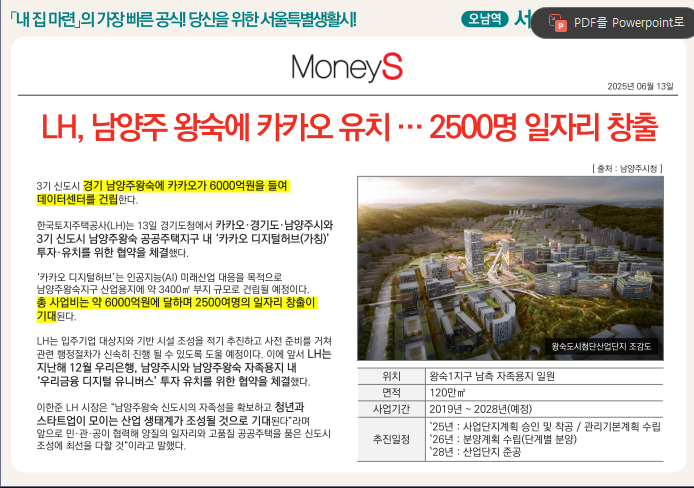Click the schedule line '28년 : 산업단지 준공'
This screenshot has width=694, height=488.
coord(475,452)
